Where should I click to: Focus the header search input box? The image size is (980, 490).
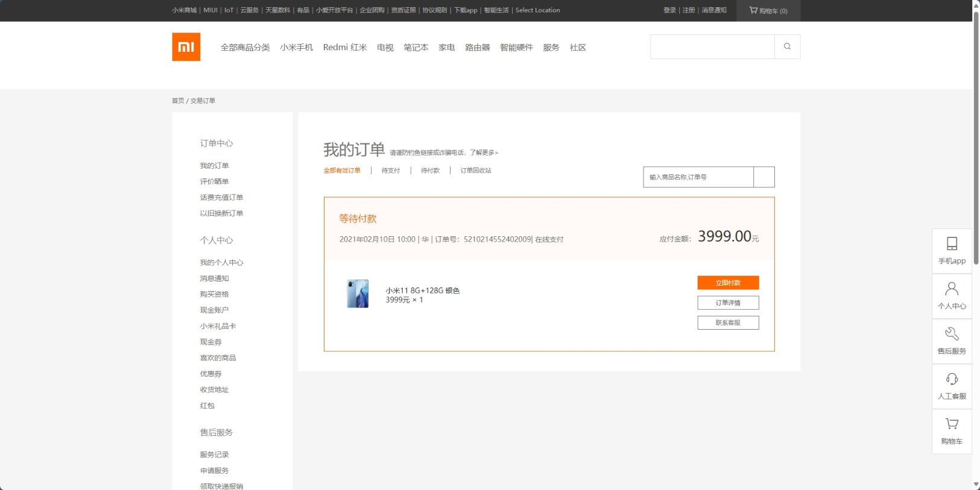(712, 46)
